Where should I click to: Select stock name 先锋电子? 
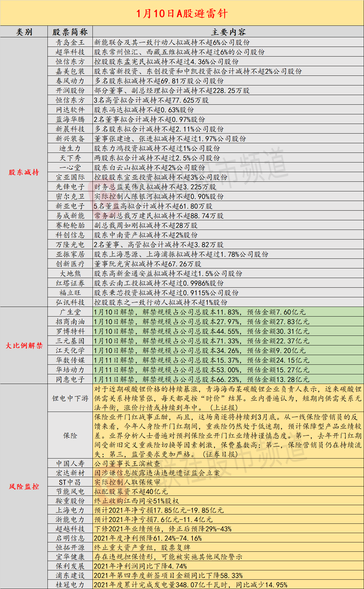(70, 187)
